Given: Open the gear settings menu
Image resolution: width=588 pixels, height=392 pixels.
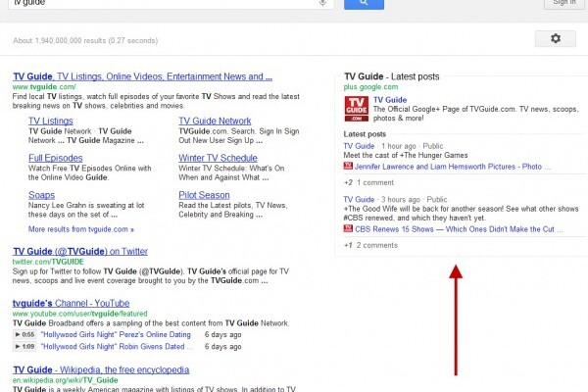Looking at the screenshot, I should tap(556, 38).
